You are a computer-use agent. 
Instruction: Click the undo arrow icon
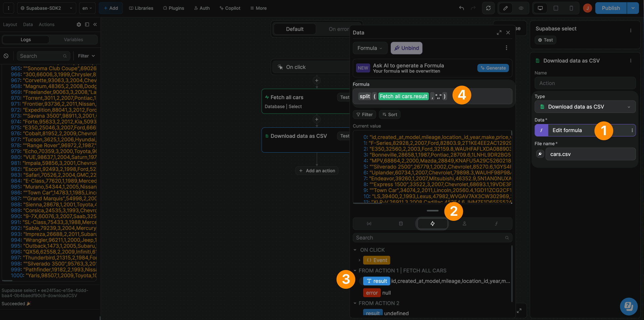[462, 8]
